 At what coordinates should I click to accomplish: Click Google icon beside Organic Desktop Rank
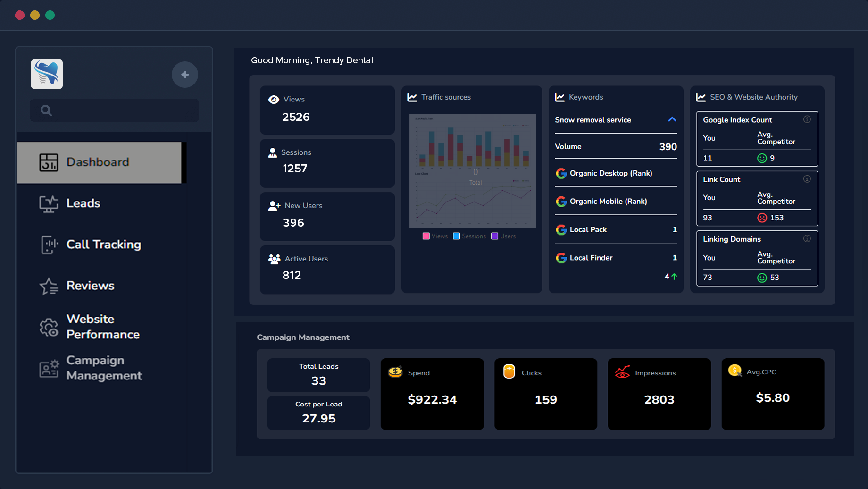click(561, 174)
